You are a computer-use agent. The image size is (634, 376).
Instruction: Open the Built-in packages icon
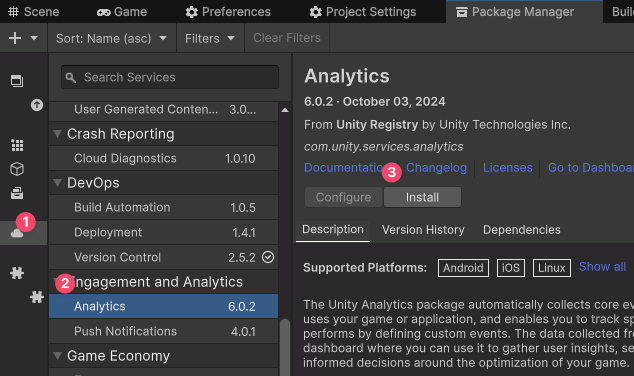click(x=17, y=193)
